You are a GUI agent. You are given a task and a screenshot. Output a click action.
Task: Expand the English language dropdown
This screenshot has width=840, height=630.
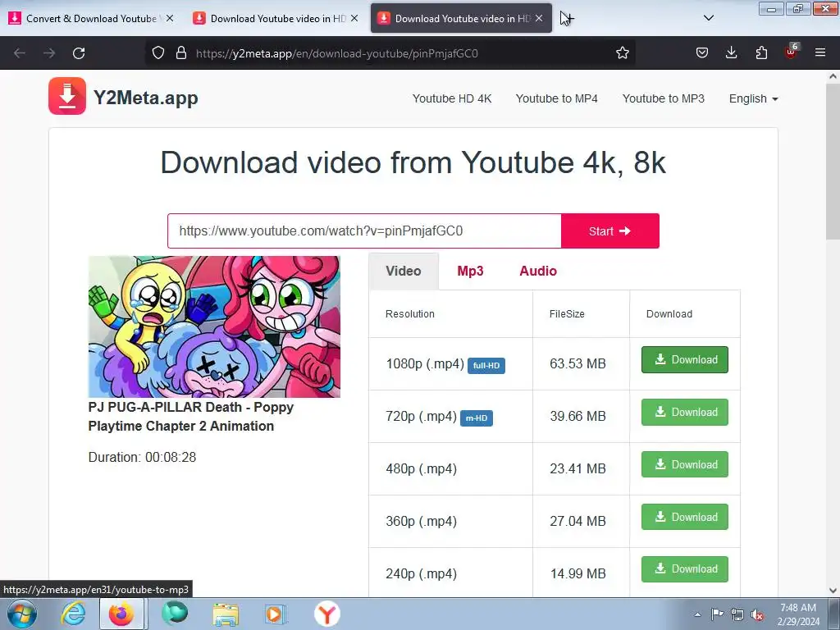coord(753,98)
